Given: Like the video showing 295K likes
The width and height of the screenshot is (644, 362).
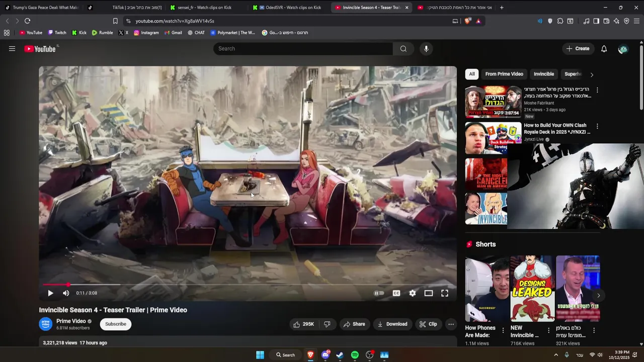Looking at the screenshot, I should [x=303, y=324].
